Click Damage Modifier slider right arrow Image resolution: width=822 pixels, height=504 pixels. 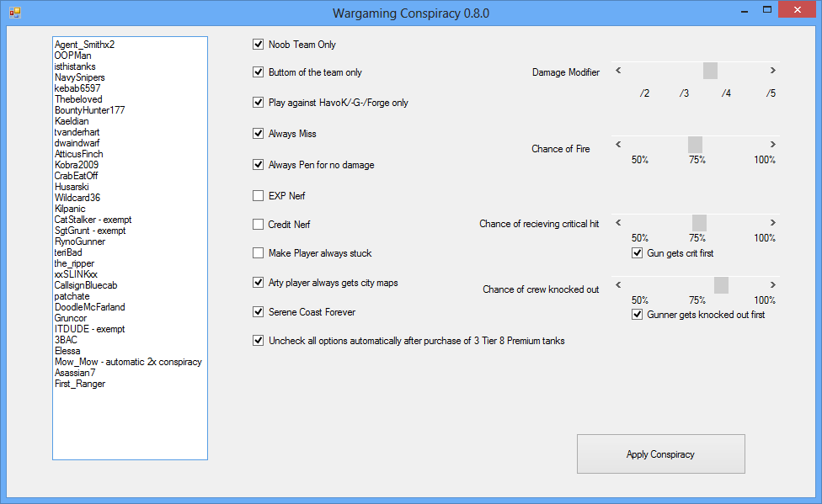coord(772,70)
